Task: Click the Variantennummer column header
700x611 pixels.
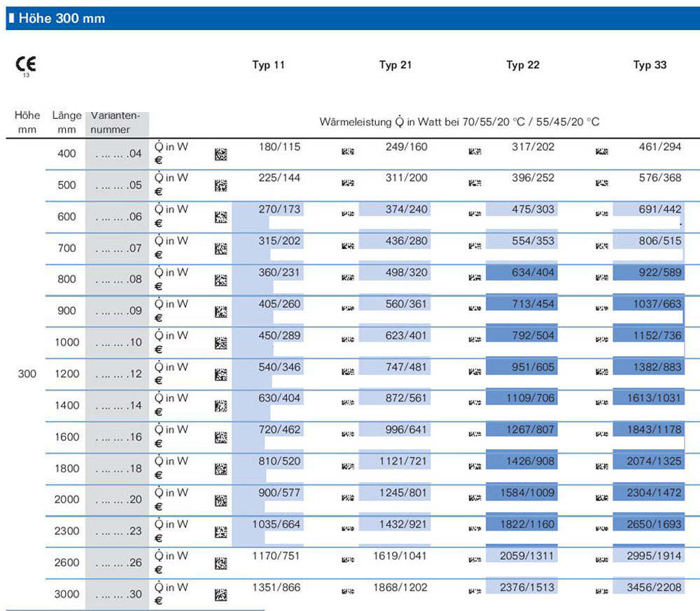Action: (x=115, y=122)
